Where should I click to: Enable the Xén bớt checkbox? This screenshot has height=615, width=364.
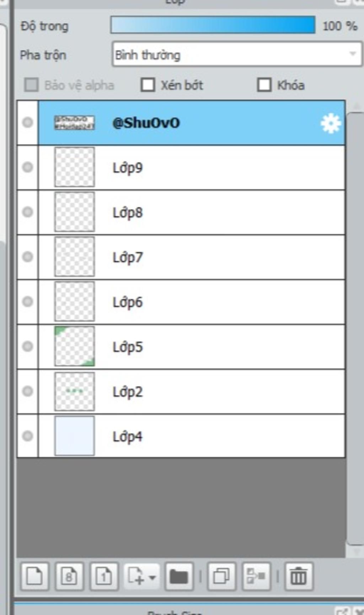pos(148,85)
